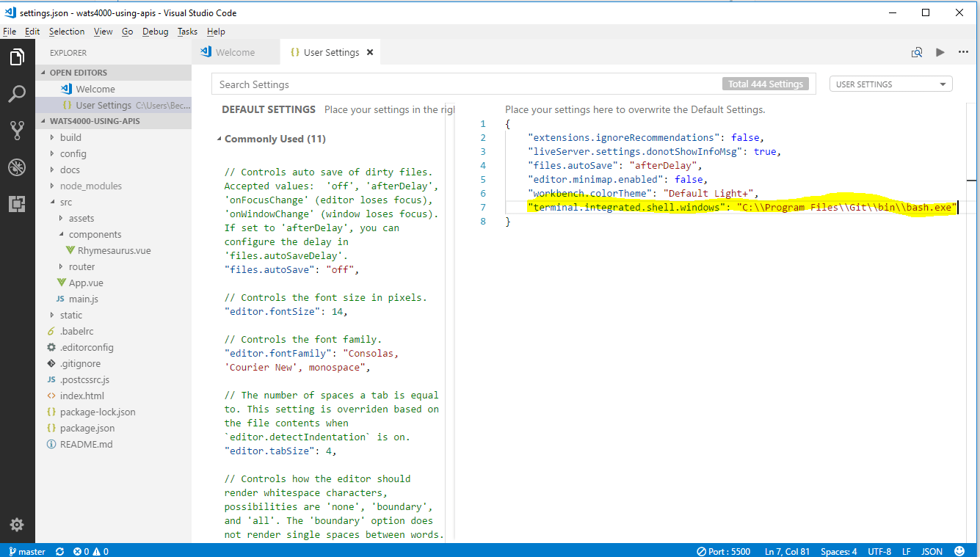Open the Source Control view
The width and height of the screenshot is (980, 557).
pyautogui.click(x=18, y=131)
